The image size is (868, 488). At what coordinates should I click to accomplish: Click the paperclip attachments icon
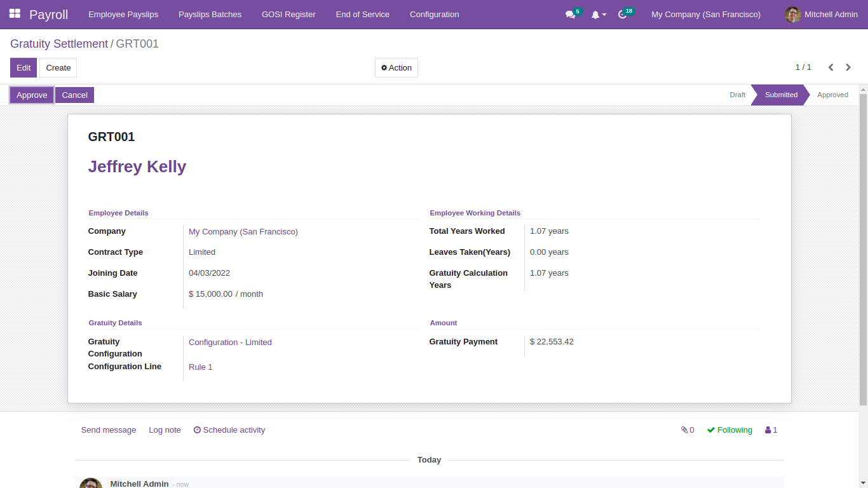[684, 430]
